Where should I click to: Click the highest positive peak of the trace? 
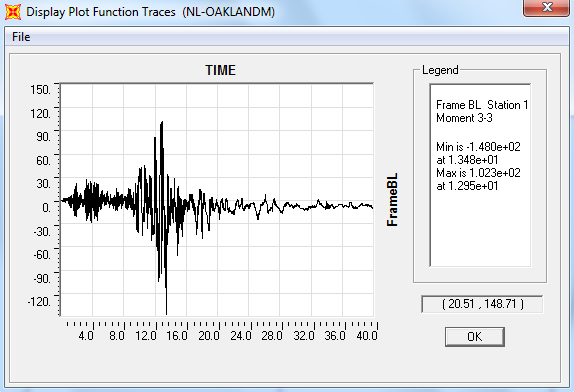162,122
